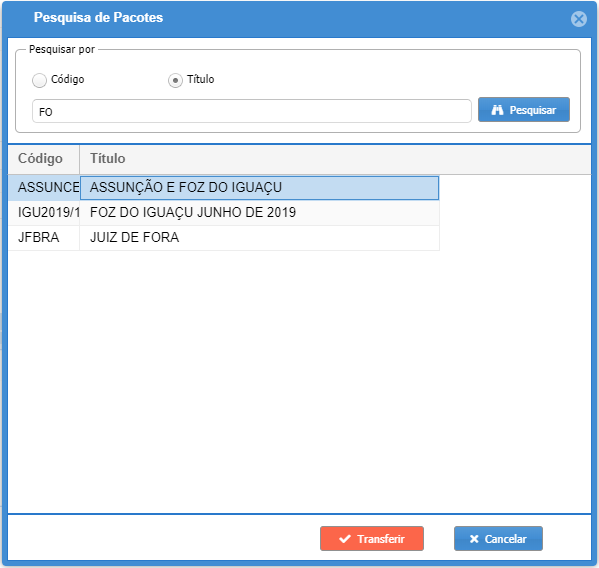Click the Código radio label text

(x=68, y=79)
